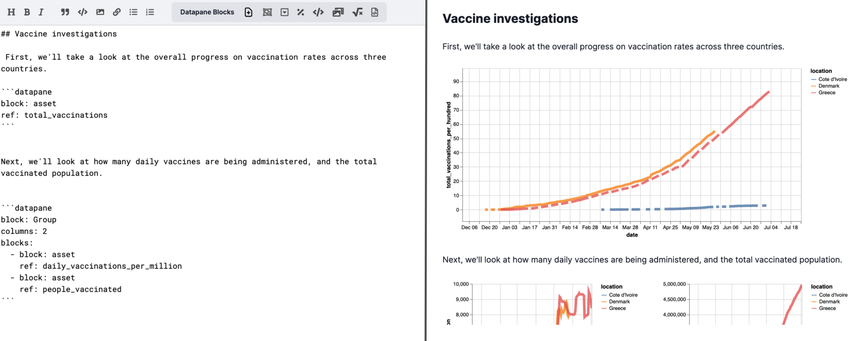
Task: Insert the code block inside the Datapane Blocks group
Action: point(318,12)
